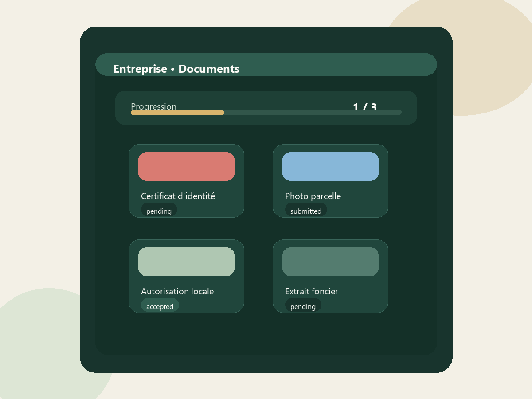This screenshot has height=399, width=532.
Task: Open the Photo parcelle blue preview image
Action: 330,166
